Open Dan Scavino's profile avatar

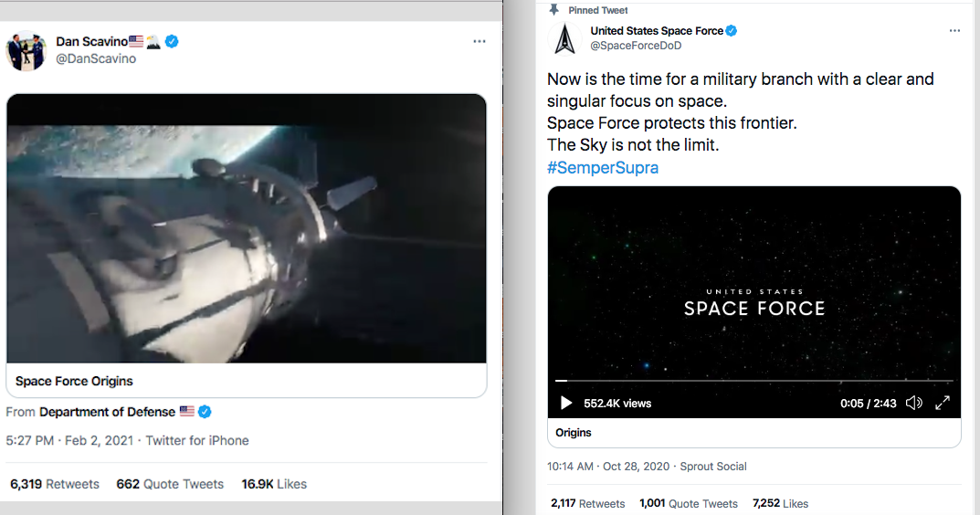tap(26, 50)
